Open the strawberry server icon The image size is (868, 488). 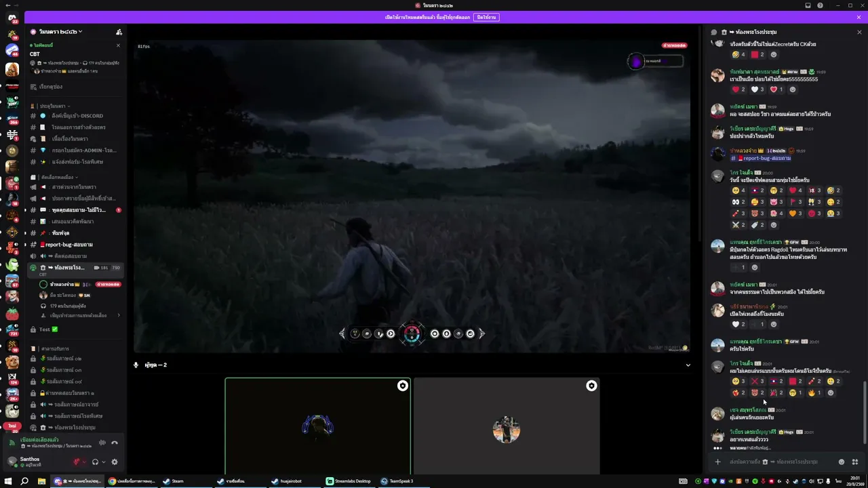(x=12, y=314)
